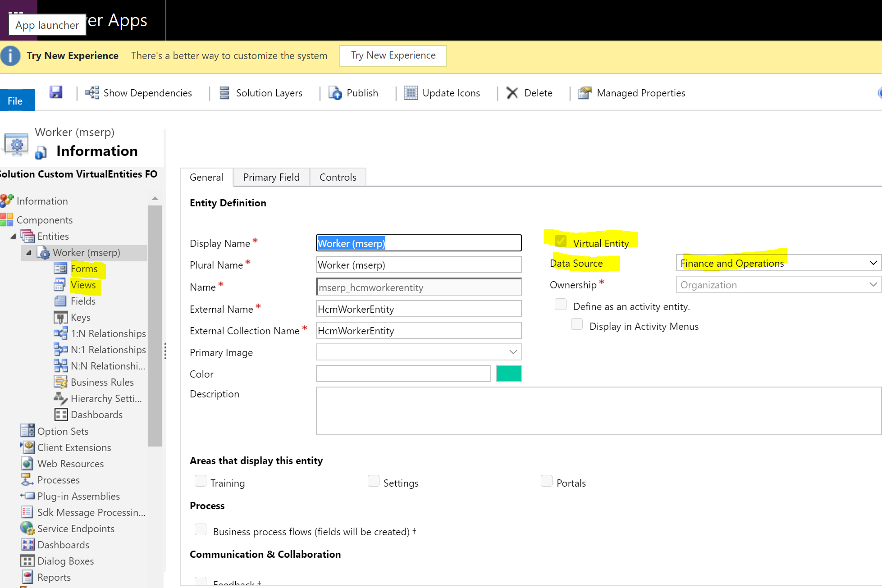This screenshot has width=882, height=588.
Task: Toggle Business process flows checkbox
Action: (x=201, y=529)
